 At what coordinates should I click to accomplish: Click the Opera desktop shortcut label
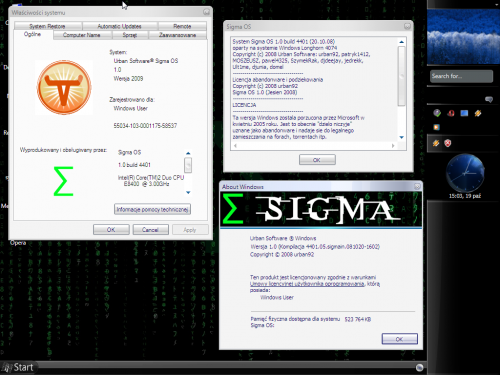click(18, 243)
